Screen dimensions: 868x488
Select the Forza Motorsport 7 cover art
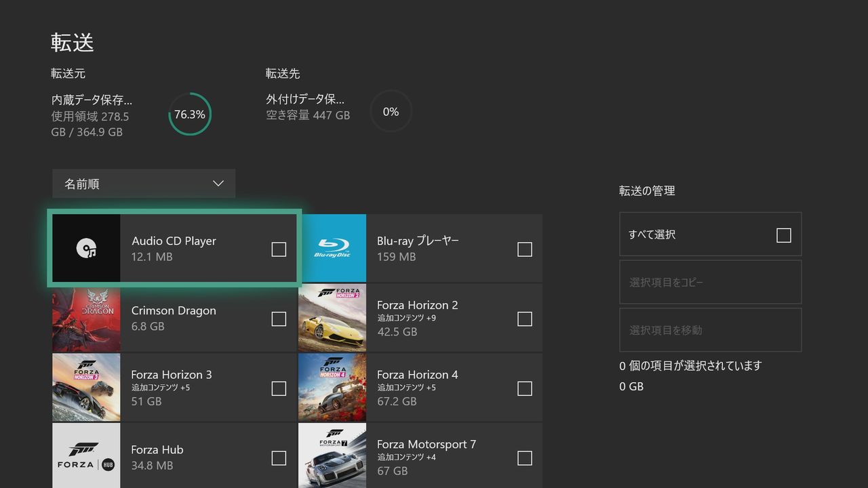(332, 455)
